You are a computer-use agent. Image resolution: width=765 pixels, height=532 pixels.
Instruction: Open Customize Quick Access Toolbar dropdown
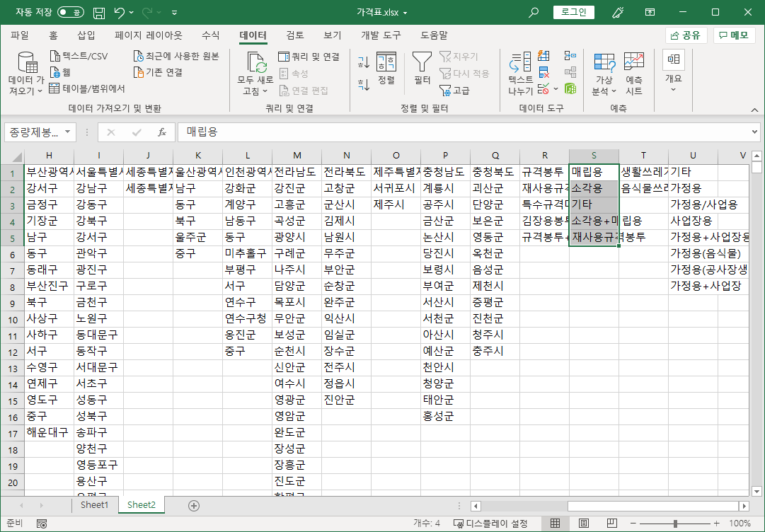(174, 13)
